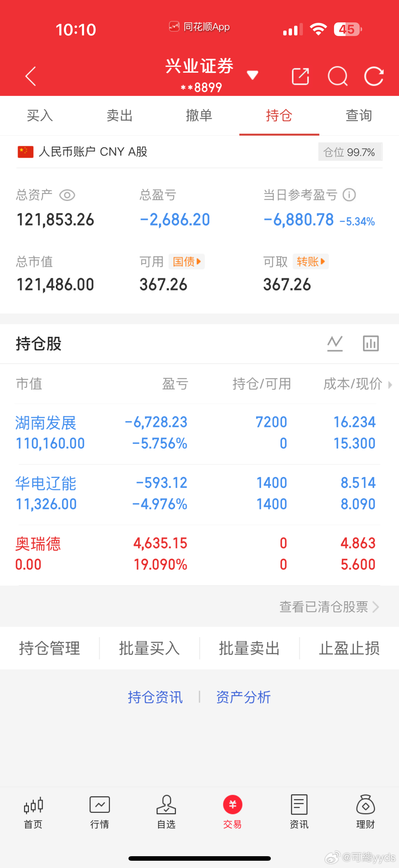Switch to the 买入 tab
Viewport: 399px width, 868px height.
tap(40, 116)
